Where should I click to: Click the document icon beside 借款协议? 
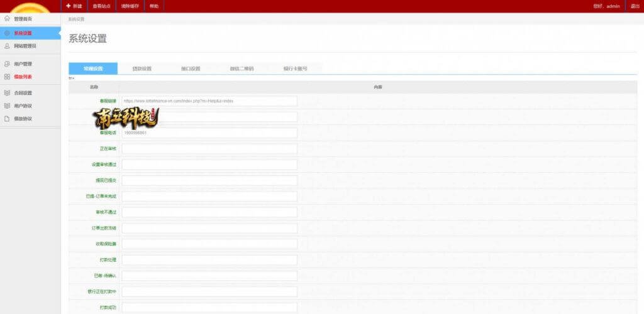tap(7, 119)
